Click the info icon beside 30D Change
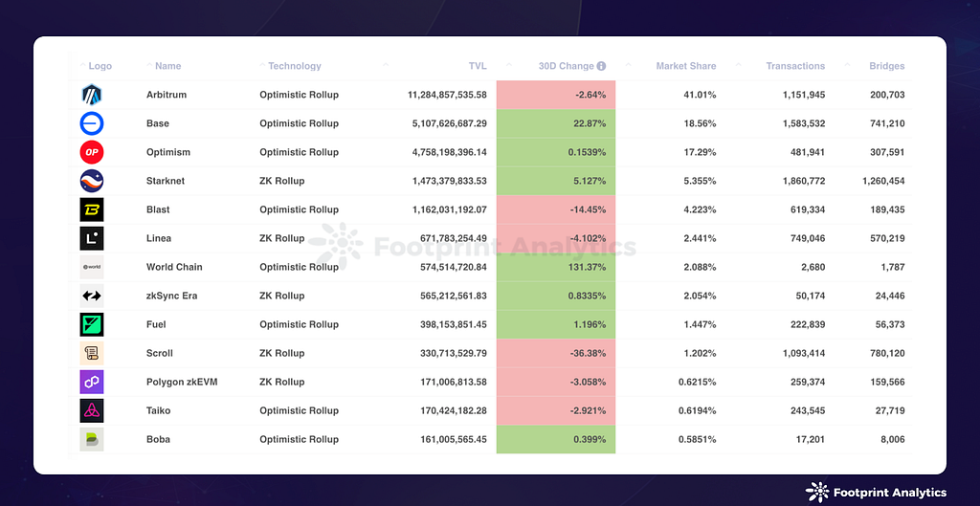 click(x=601, y=66)
